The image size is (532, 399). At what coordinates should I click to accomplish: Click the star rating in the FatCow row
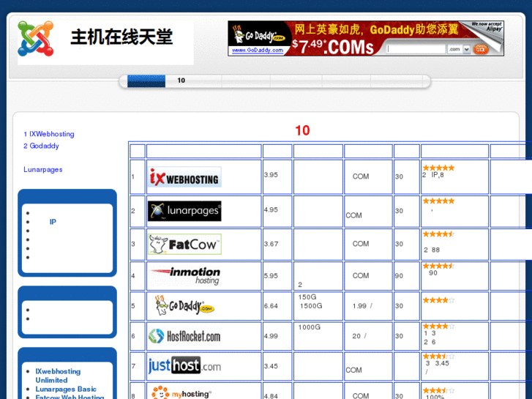click(x=438, y=234)
